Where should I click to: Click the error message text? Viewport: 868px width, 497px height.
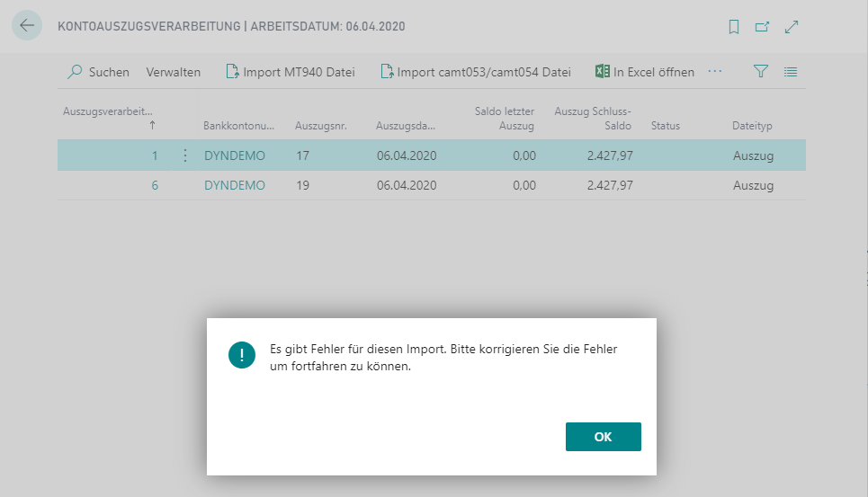point(443,358)
